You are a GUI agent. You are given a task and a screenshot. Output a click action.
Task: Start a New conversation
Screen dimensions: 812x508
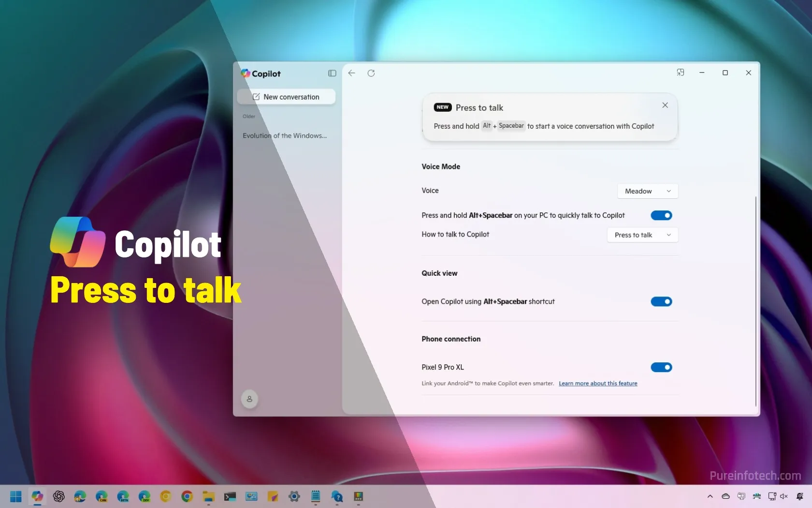pyautogui.click(x=286, y=97)
